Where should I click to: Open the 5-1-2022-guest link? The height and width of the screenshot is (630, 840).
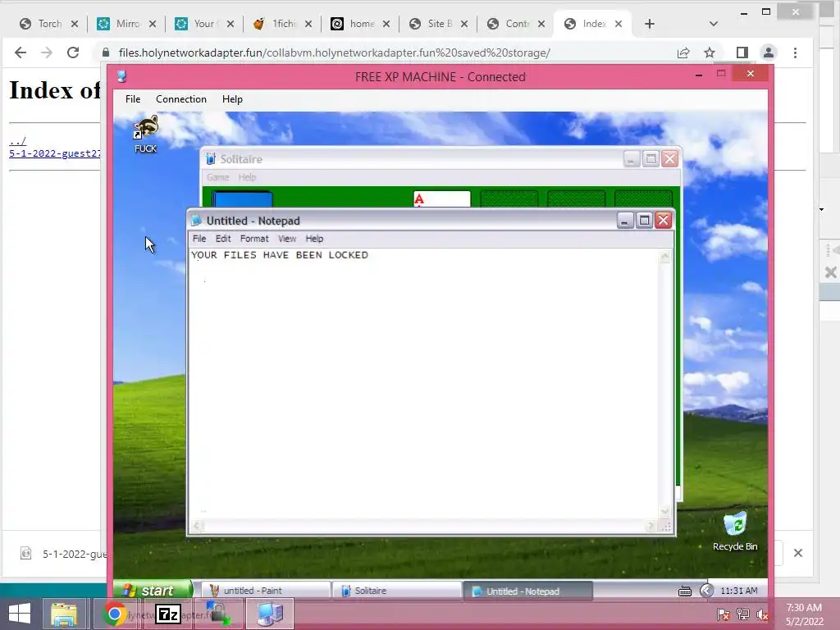point(55,153)
